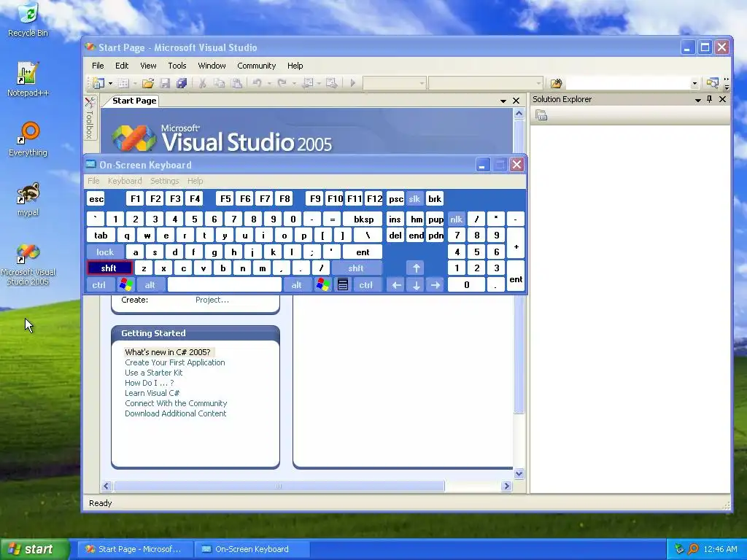
Task: Select the Everything desktop shortcut
Action: 28,139
